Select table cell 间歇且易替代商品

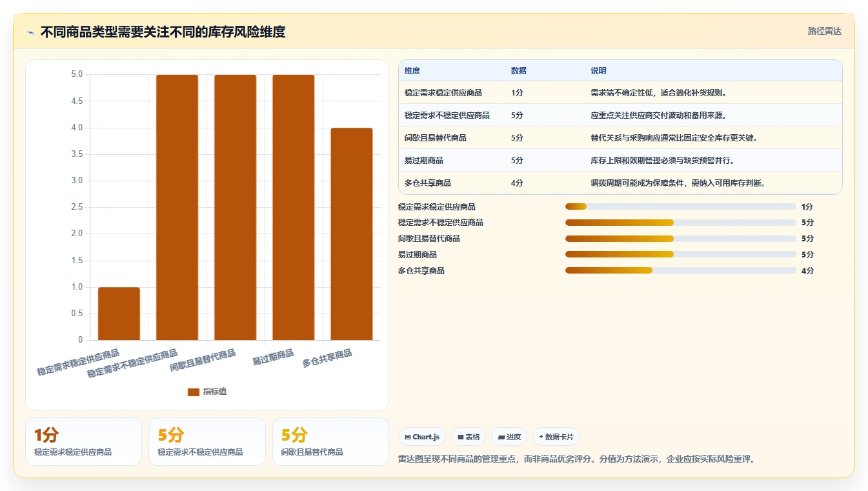(436, 138)
